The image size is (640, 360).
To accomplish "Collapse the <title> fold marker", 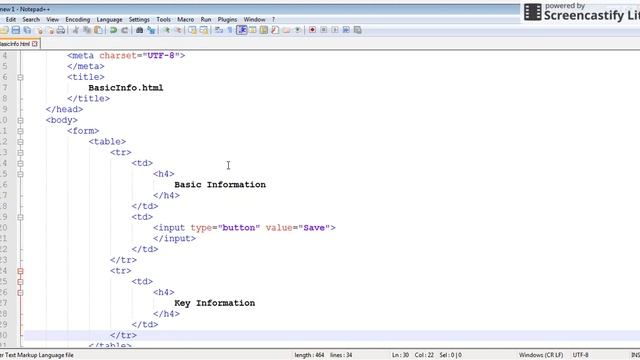I will 20,77.
